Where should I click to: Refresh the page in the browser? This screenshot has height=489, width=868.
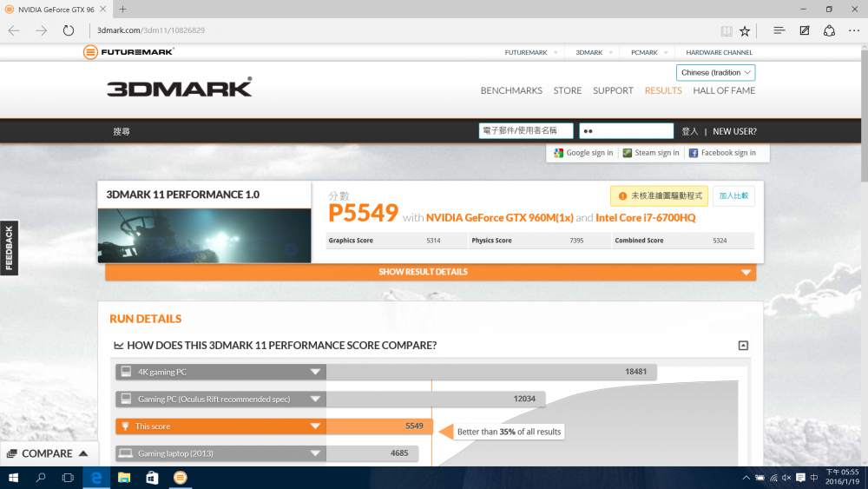[69, 30]
